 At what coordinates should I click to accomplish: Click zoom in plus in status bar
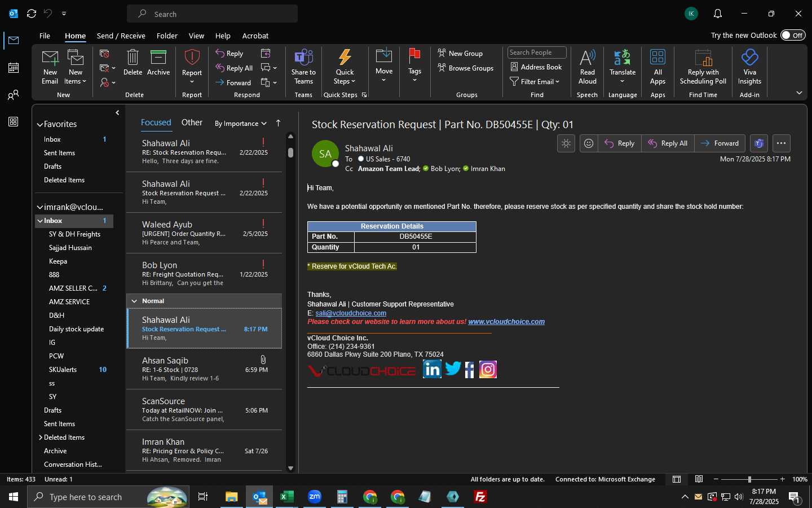782,479
